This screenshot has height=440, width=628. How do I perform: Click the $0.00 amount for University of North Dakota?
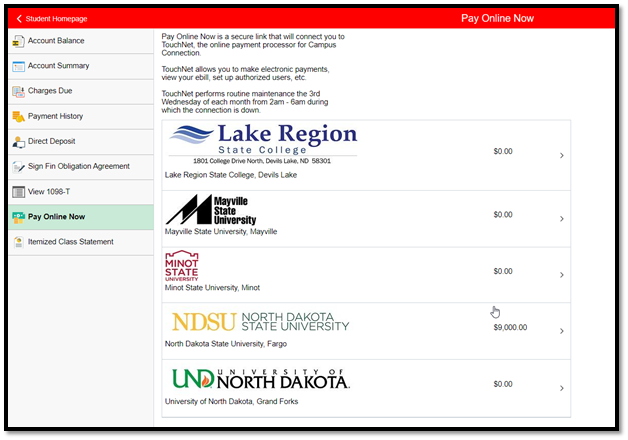point(503,384)
